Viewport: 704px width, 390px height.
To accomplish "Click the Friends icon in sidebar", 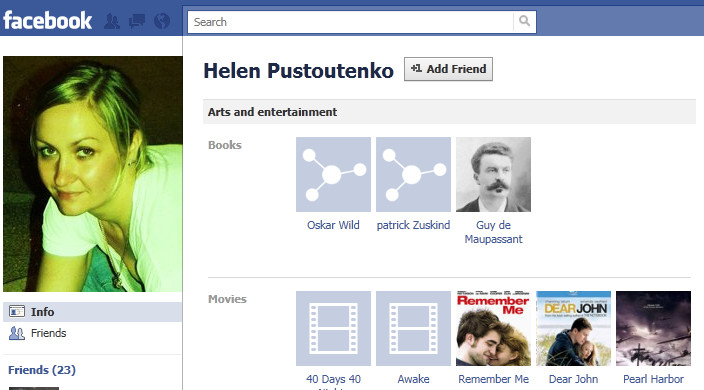I will [x=17, y=333].
